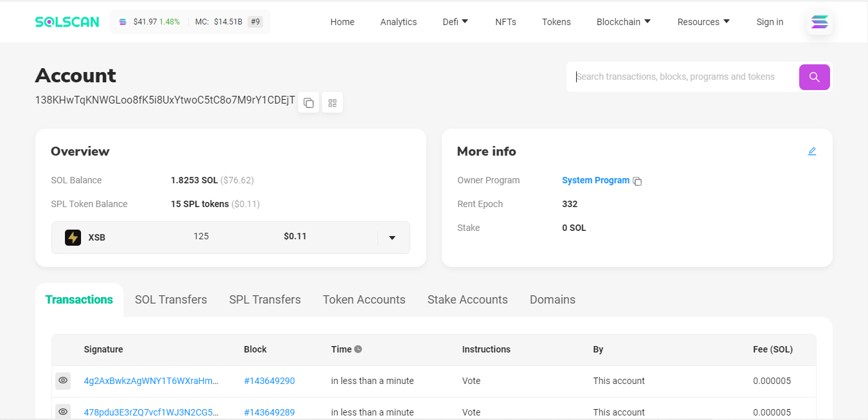Image resolution: width=868 pixels, height=420 pixels.
Task: Click the Solana network icon top right
Action: (819, 23)
